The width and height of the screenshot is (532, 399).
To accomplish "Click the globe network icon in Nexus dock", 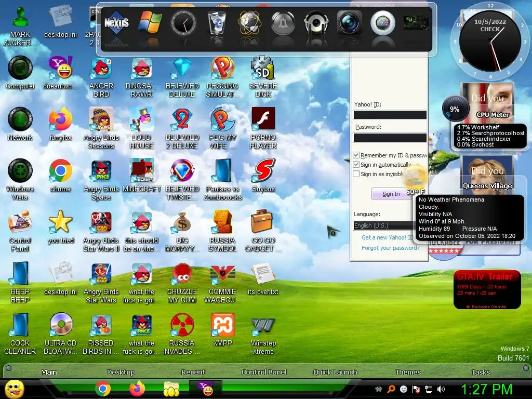I will [250, 23].
